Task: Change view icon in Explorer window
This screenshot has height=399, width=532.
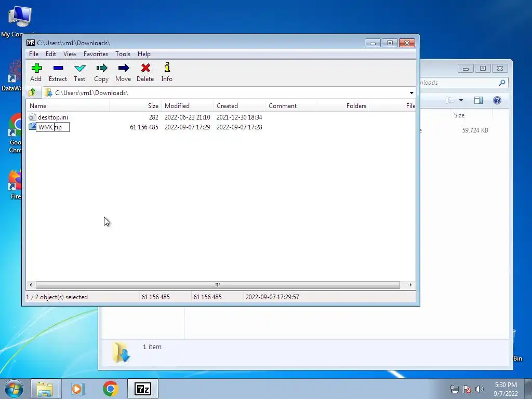Action: [x=450, y=100]
